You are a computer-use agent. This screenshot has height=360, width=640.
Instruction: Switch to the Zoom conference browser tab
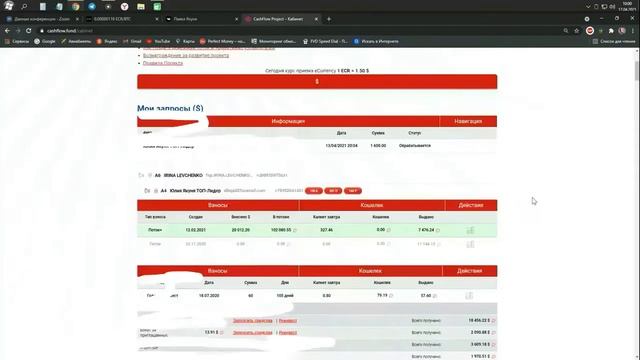click(x=41, y=19)
